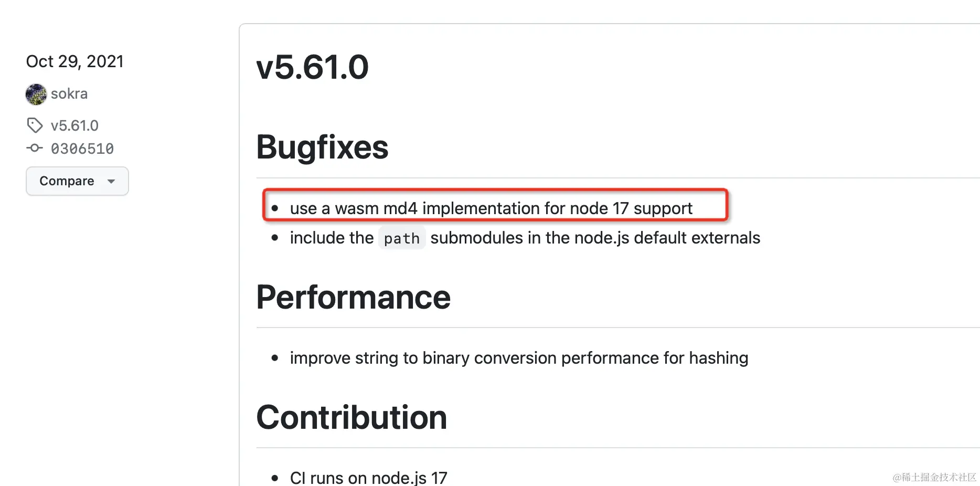Open commit 0306510
Image resolution: width=980 pixels, height=486 pixels.
(x=82, y=149)
